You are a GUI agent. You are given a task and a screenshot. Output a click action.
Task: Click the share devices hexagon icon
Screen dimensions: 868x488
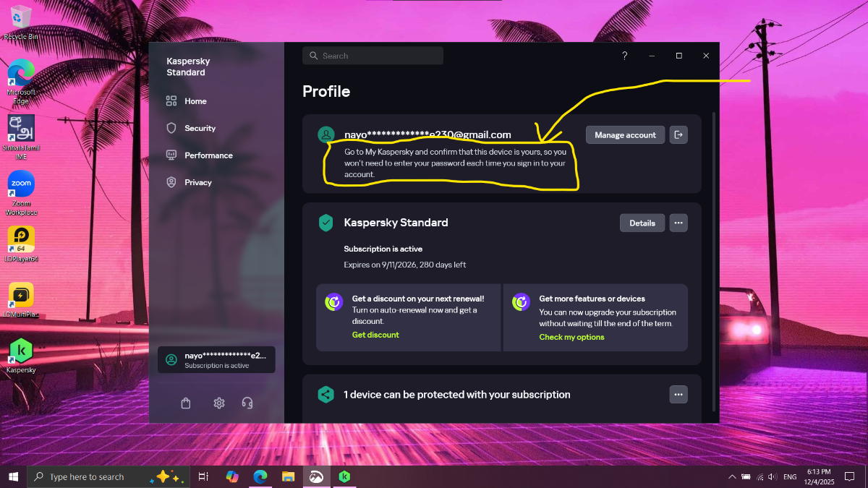[325, 395]
